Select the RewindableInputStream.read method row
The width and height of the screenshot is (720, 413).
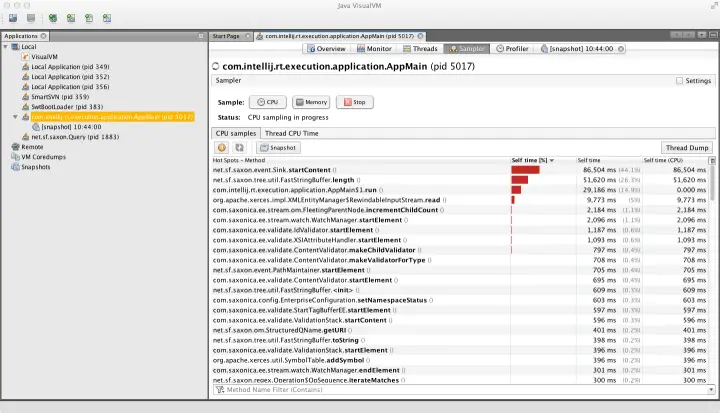point(460,200)
